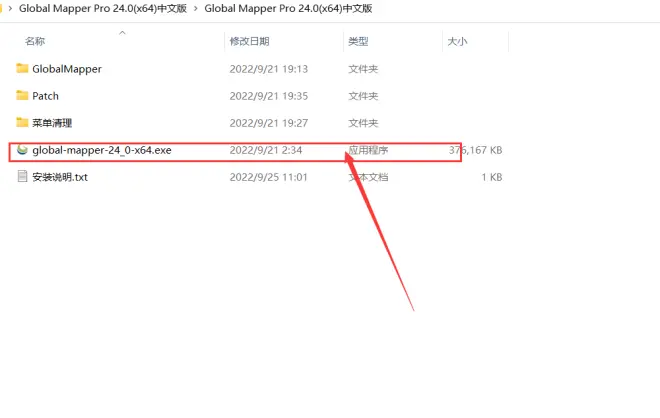Click the last Global Mapper Pro breadcrumb segment

pos(286,7)
